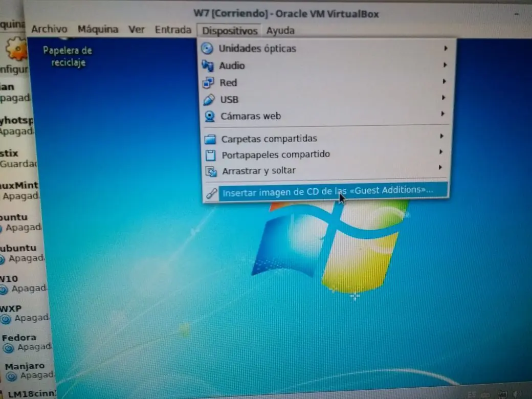
Task: Open the Máquina menu
Action: coord(98,30)
